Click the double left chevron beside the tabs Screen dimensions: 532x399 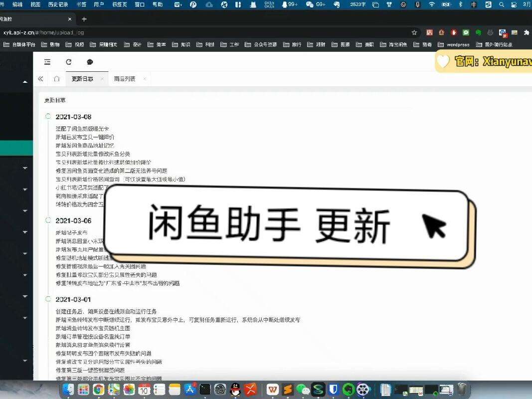pos(40,79)
